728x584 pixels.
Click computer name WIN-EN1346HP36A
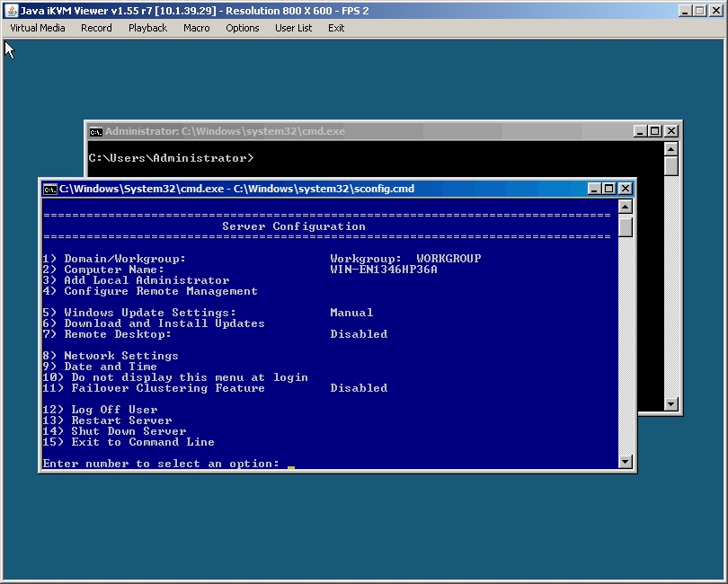(384, 270)
